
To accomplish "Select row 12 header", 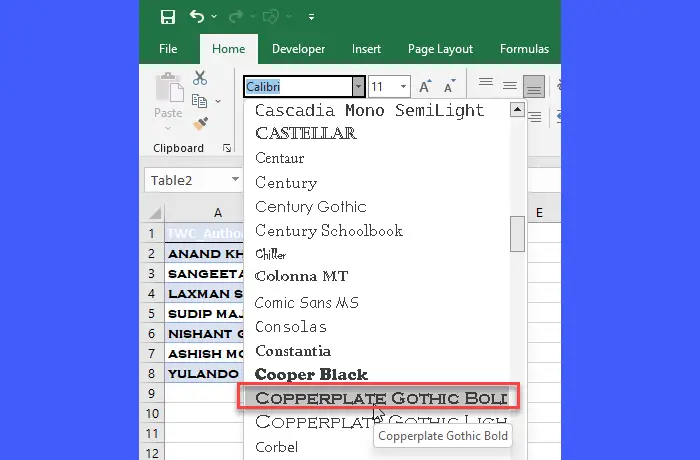I will pyautogui.click(x=152, y=453).
